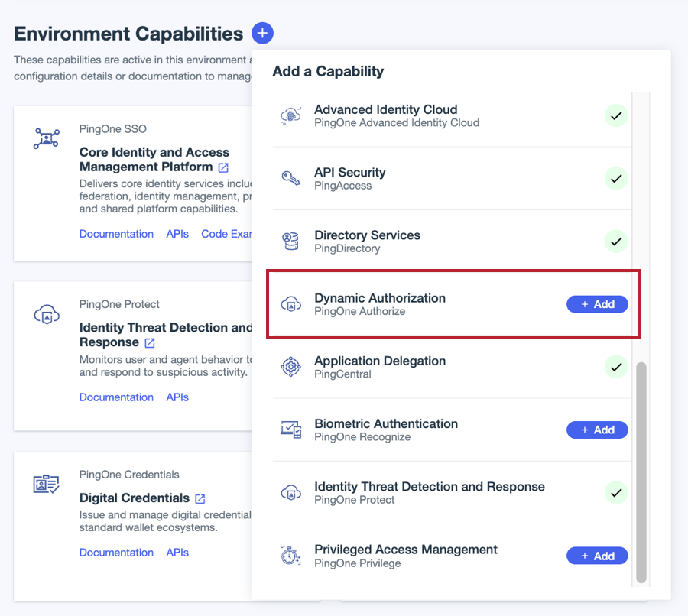Screen dimensions: 688x616
Task: Click checkmark for Application Delegation
Action: coord(616,367)
